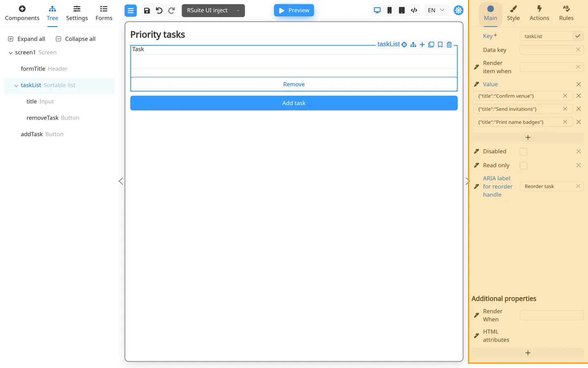Click the taskList move handle icon

point(404,45)
